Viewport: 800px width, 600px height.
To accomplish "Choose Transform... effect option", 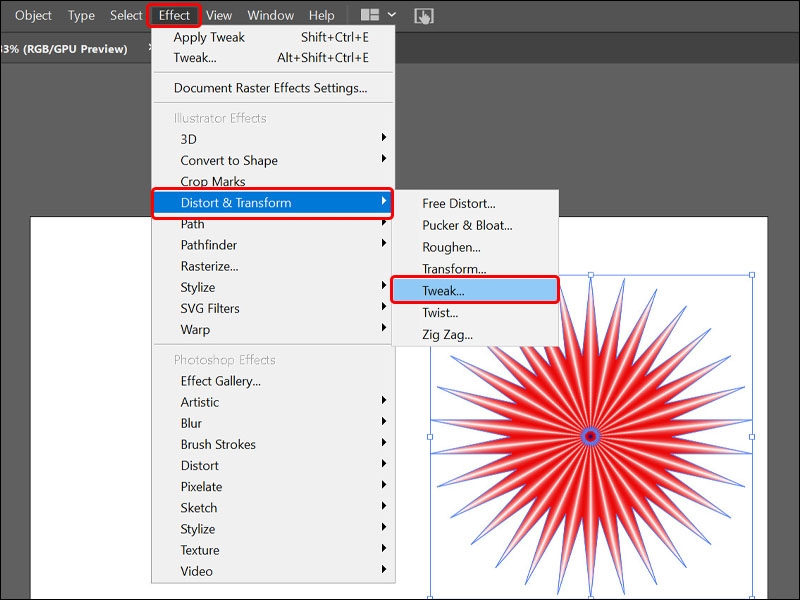I will pos(475,268).
